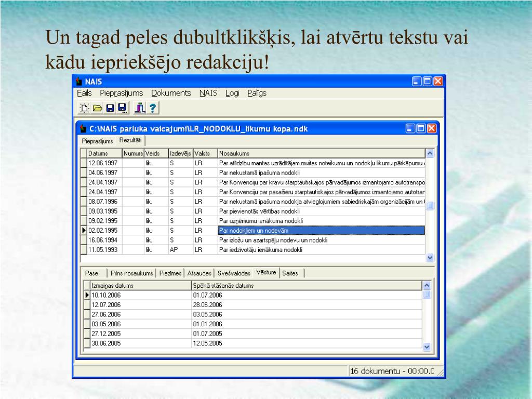Open the Pilns nosaukums tab
Image resolution: width=532 pixels, height=399 pixels.
pos(131,273)
